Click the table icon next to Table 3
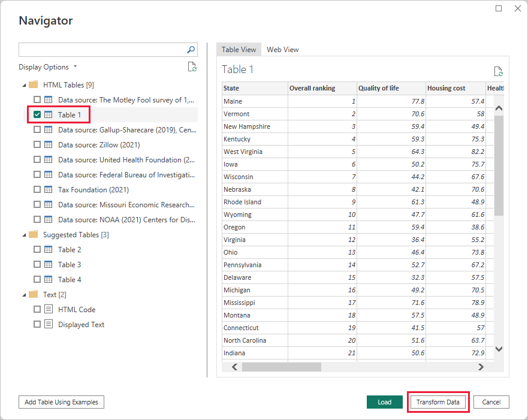This screenshot has height=420, width=528. [48, 265]
